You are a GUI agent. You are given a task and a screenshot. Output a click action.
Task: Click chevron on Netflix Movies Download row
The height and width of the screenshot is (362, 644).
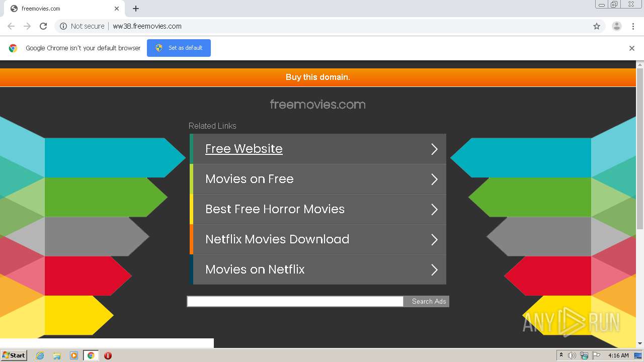click(x=434, y=239)
